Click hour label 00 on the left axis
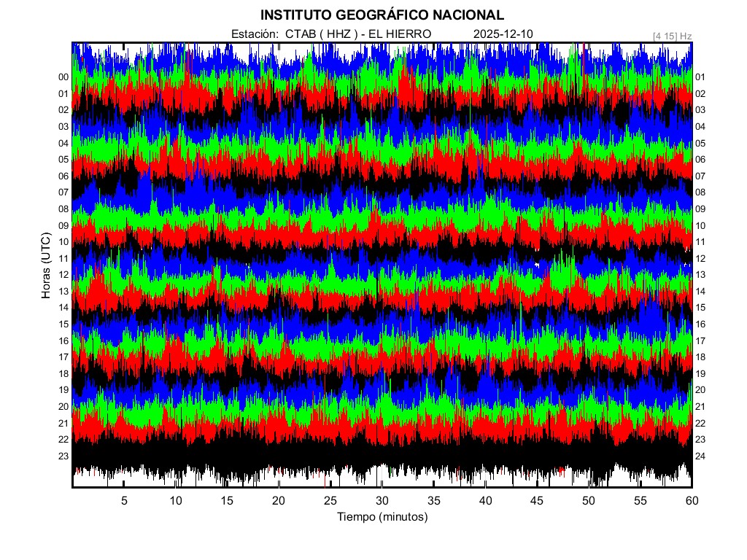The height and width of the screenshot is (560, 747). coord(63,77)
